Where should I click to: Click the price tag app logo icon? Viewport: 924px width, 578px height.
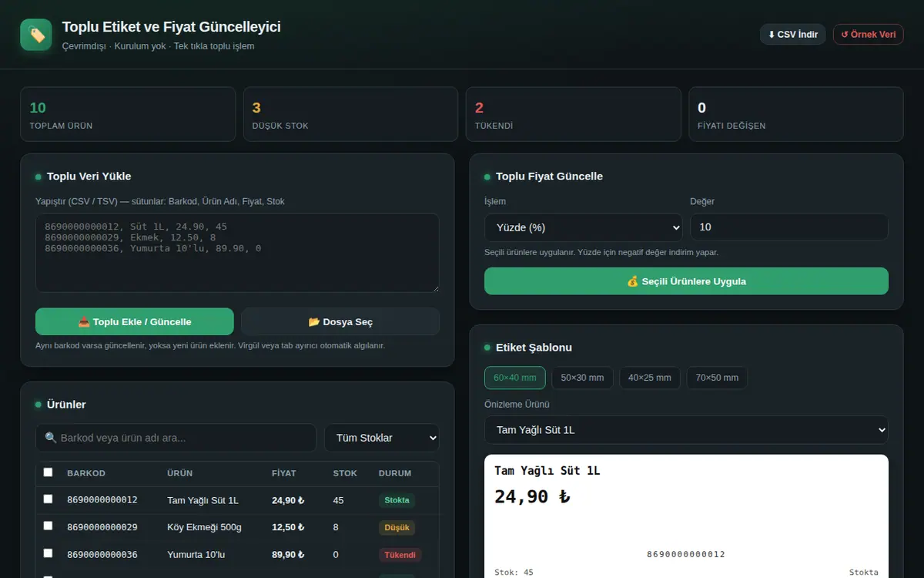[36, 35]
